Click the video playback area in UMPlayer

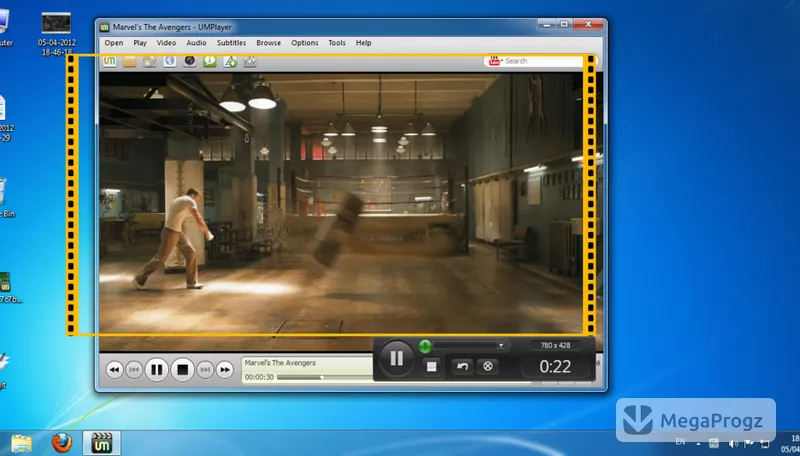coord(351,211)
